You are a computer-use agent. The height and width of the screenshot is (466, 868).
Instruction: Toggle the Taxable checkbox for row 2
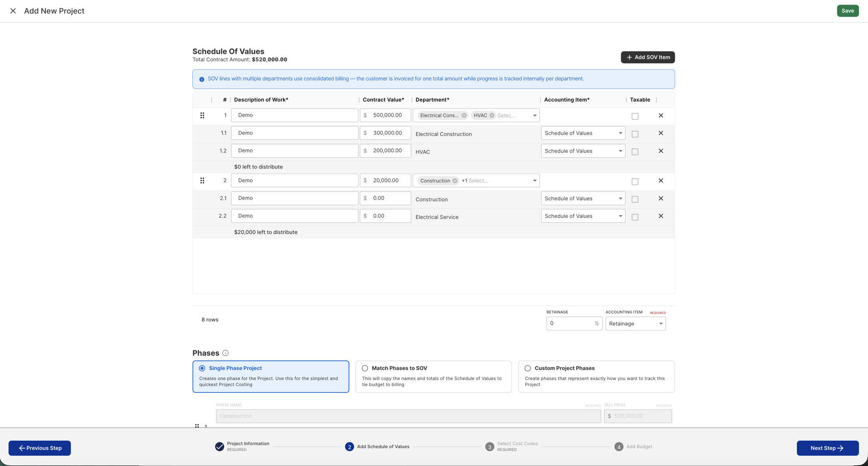(x=635, y=182)
